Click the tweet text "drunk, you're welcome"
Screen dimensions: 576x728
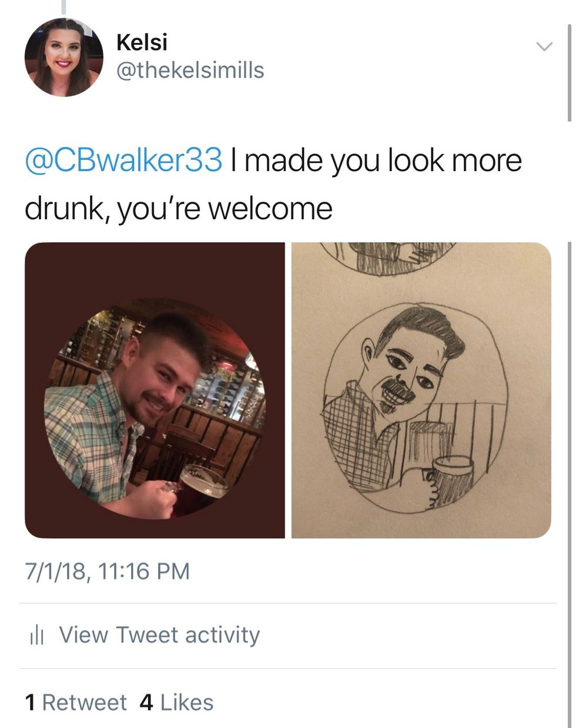point(178,208)
